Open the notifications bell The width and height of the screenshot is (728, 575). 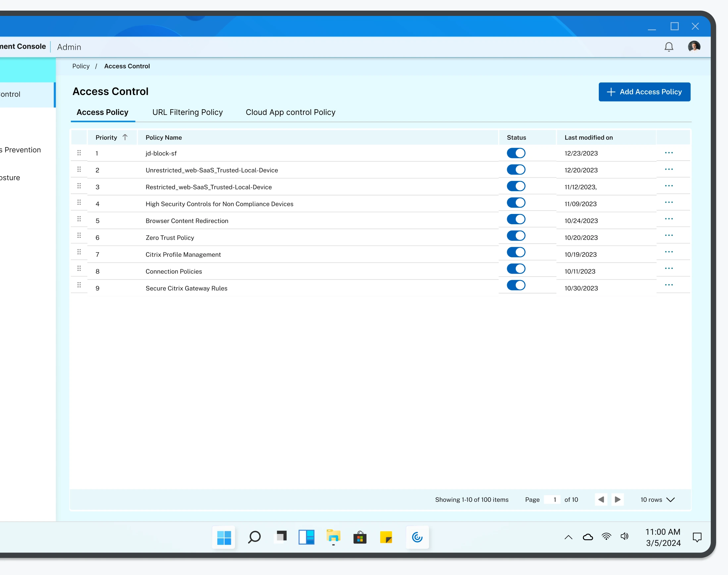(x=669, y=47)
